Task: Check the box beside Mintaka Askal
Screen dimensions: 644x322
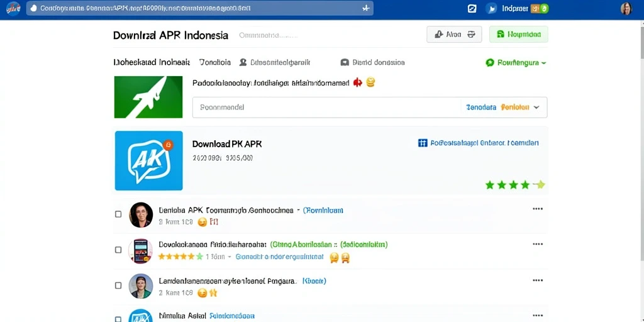Action: [x=118, y=319]
